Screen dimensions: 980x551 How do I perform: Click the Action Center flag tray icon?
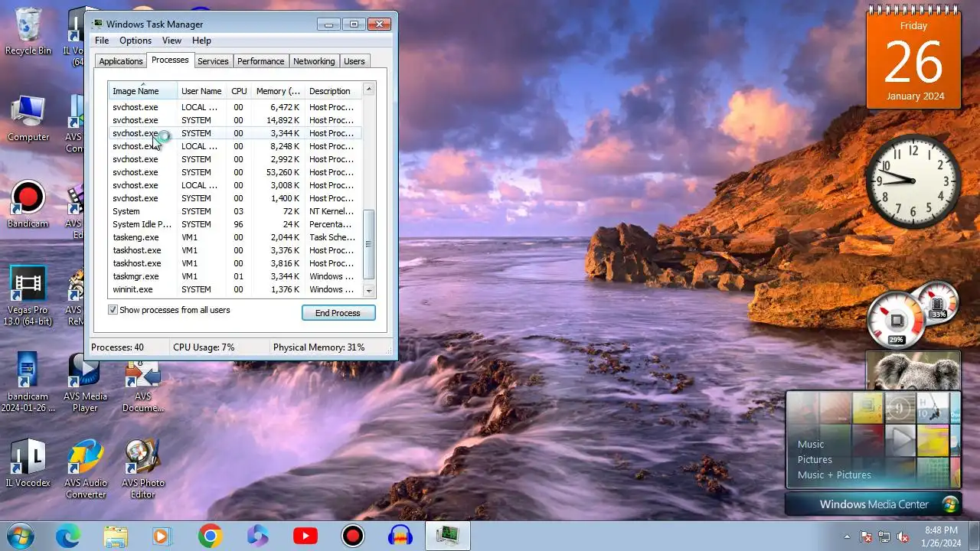866,536
